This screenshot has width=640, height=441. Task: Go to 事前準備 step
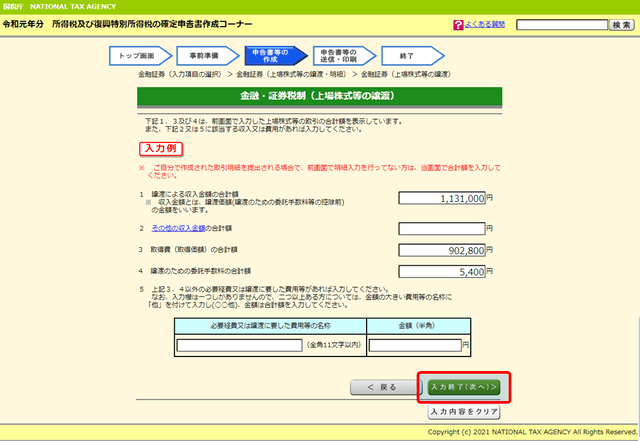(x=207, y=56)
